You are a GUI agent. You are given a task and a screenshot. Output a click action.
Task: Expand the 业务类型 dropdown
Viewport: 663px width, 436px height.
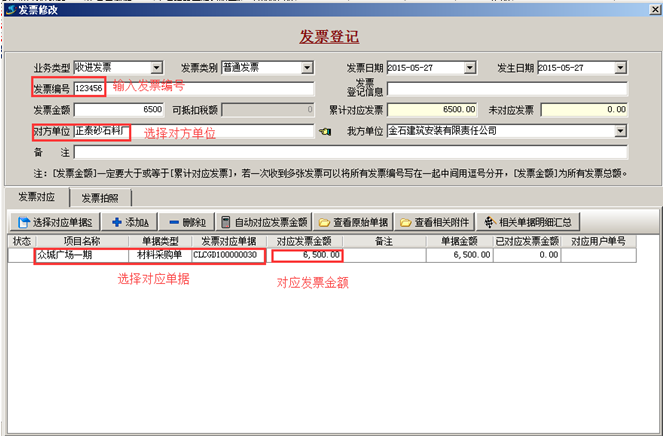(157, 68)
